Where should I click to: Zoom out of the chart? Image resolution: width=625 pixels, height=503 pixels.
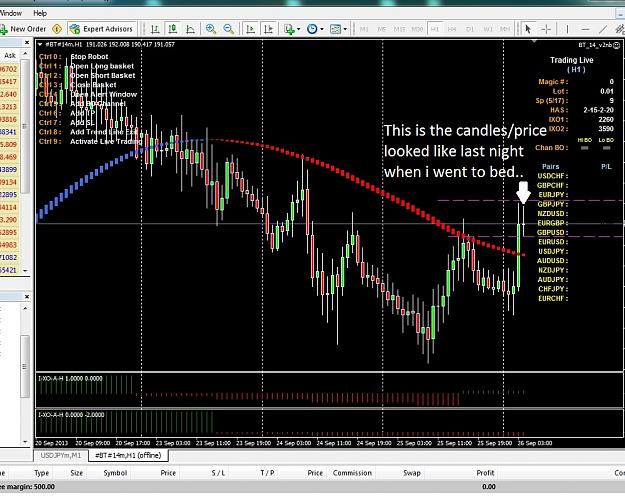tap(228, 29)
